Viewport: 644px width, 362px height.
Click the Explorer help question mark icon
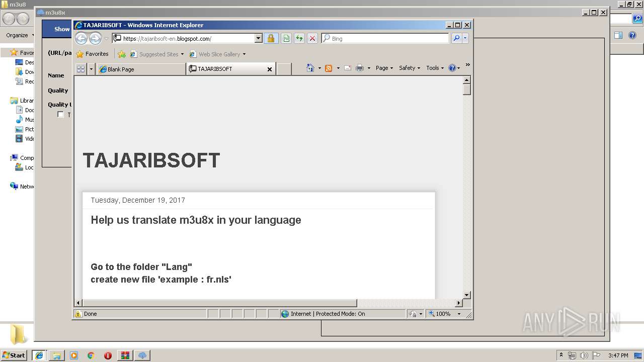(x=633, y=35)
